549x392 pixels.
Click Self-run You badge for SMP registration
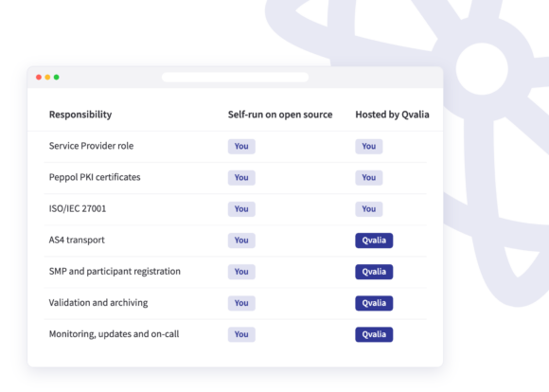[241, 272]
